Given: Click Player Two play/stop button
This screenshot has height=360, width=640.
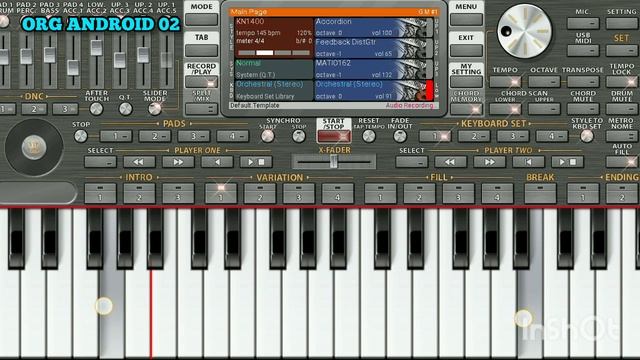Looking at the screenshot, I should [567, 162].
